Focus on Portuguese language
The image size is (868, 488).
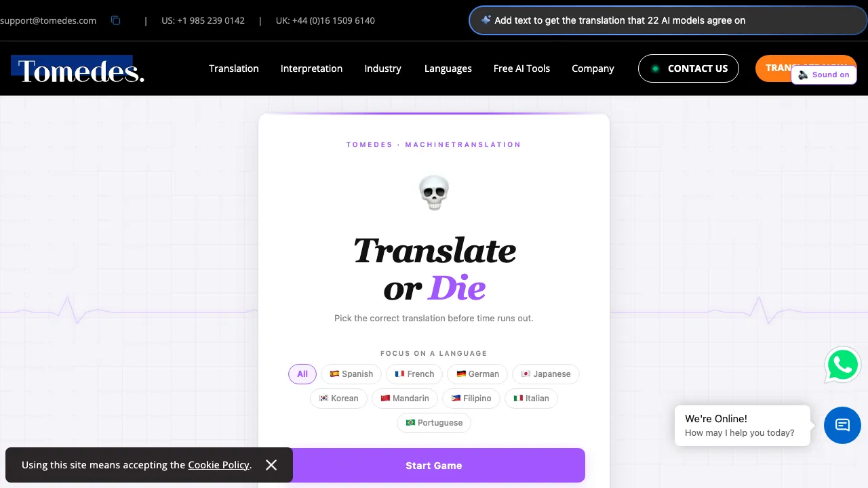(x=434, y=423)
